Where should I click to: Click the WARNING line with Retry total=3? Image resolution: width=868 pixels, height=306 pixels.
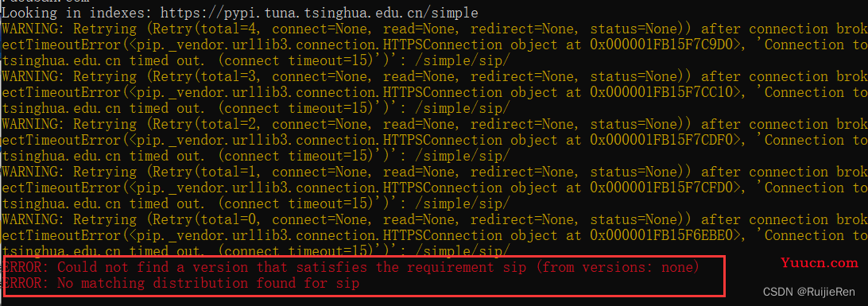click(434, 76)
